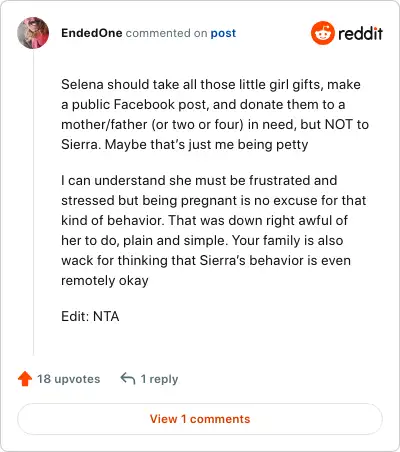The image size is (400, 452).
Task: Click the orange upvote arrow icon
Action: click(x=25, y=379)
